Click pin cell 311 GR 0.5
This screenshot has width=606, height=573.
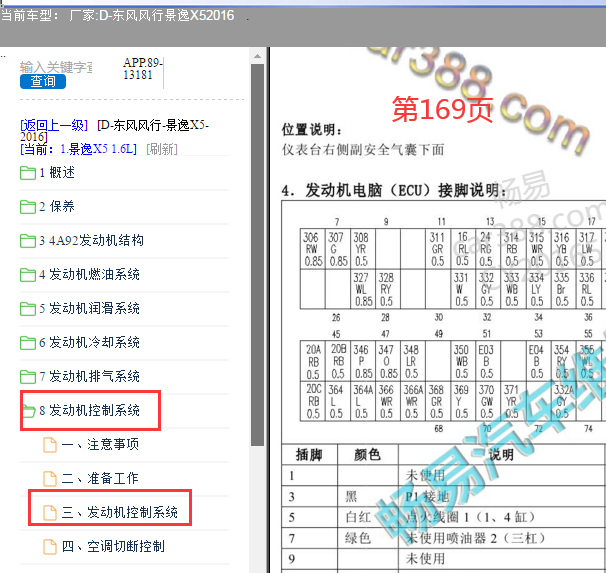coord(438,249)
